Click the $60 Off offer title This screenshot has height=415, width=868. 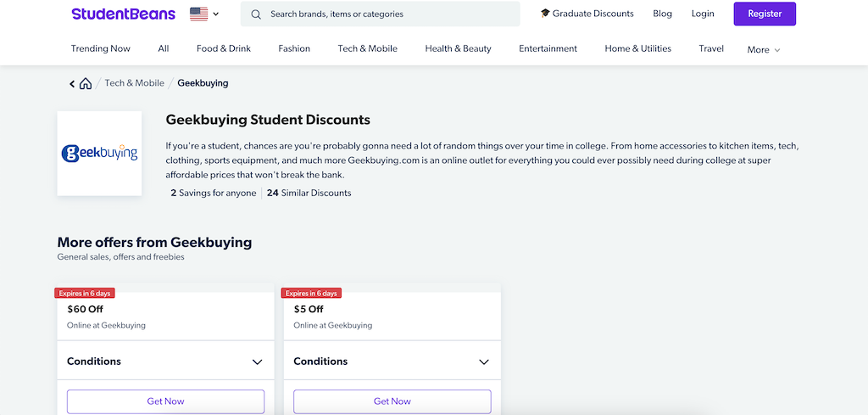click(x=86, y=309)
